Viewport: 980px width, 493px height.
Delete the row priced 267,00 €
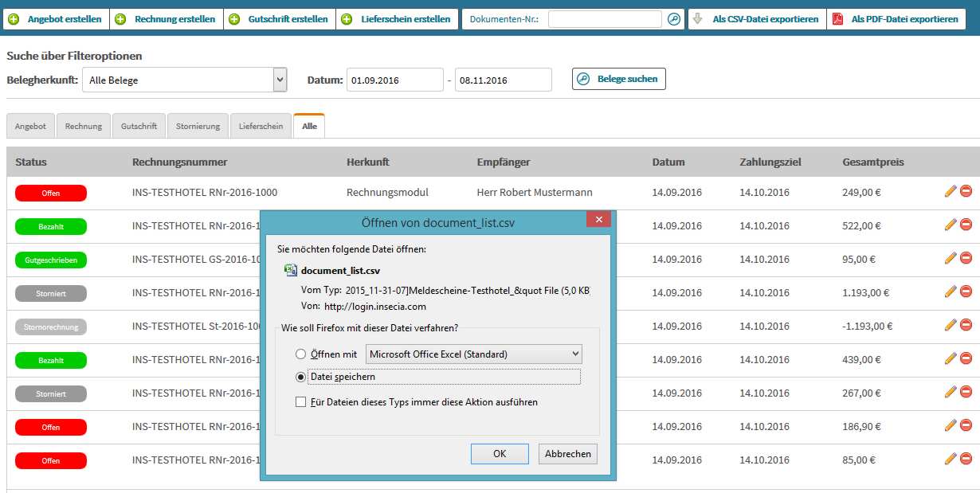[966, 392]
